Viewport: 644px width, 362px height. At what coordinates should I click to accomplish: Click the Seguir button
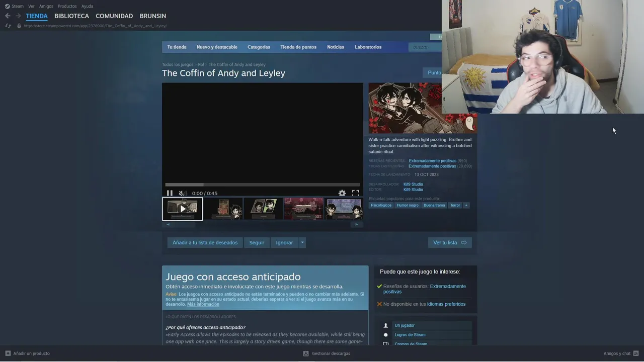tap(257, 242)
